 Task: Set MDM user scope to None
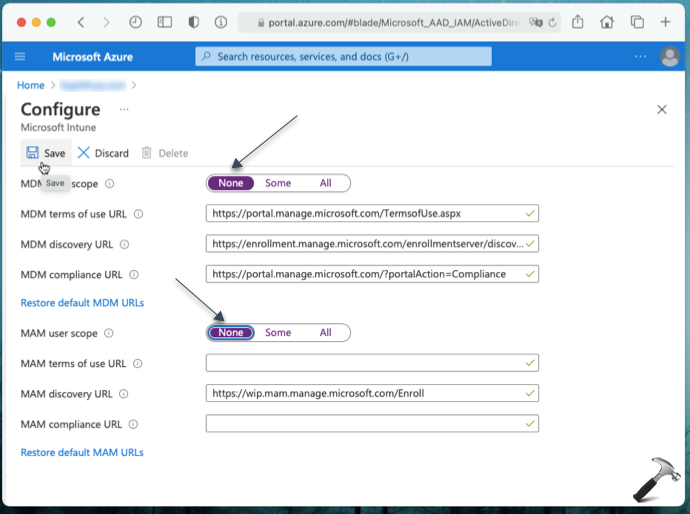click(231, 183)
